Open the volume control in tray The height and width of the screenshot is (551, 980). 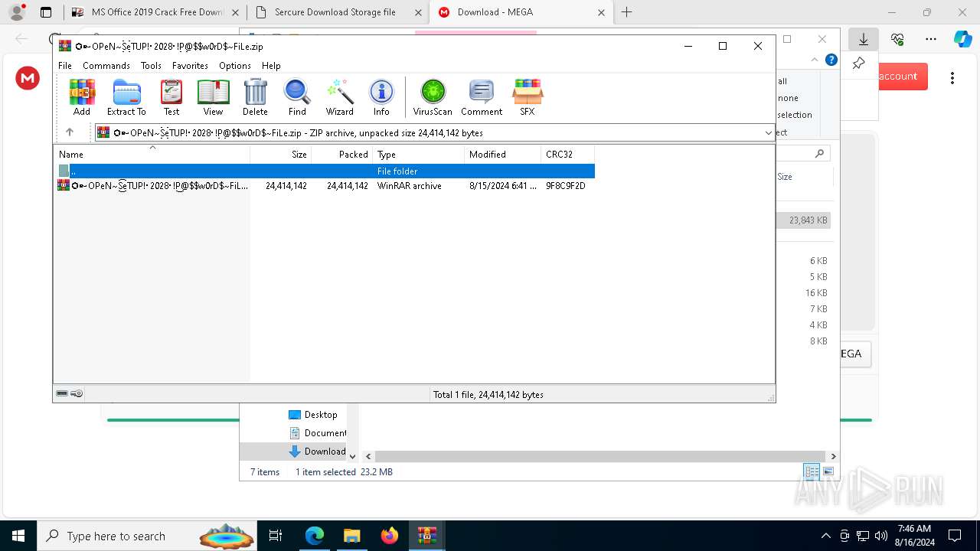[880, 536]
